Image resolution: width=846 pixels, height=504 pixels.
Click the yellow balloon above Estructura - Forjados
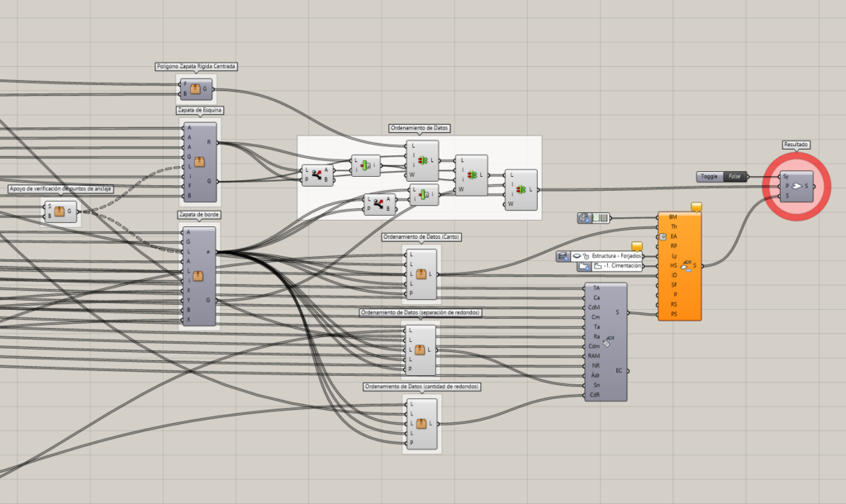click(636, 245)
